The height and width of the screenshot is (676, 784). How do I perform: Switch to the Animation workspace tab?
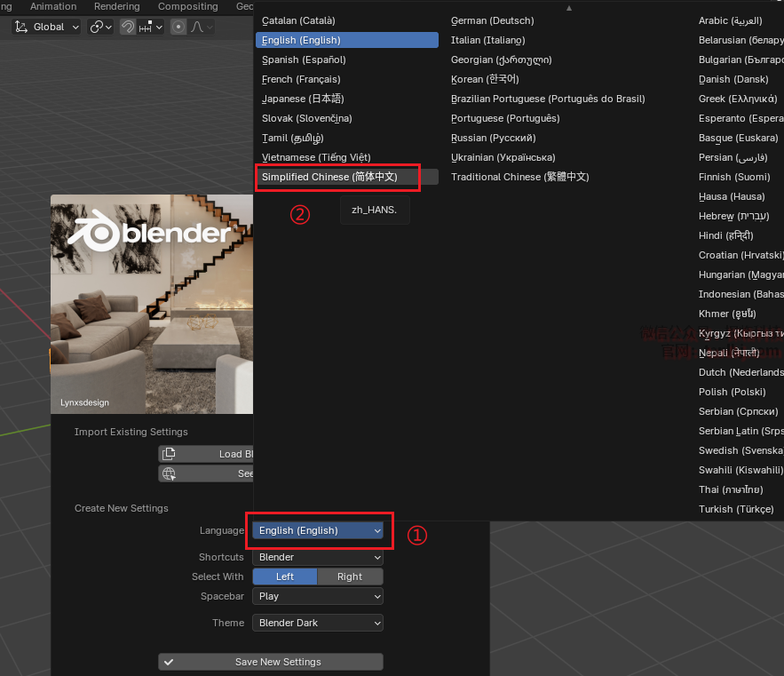tap(53, 6)
